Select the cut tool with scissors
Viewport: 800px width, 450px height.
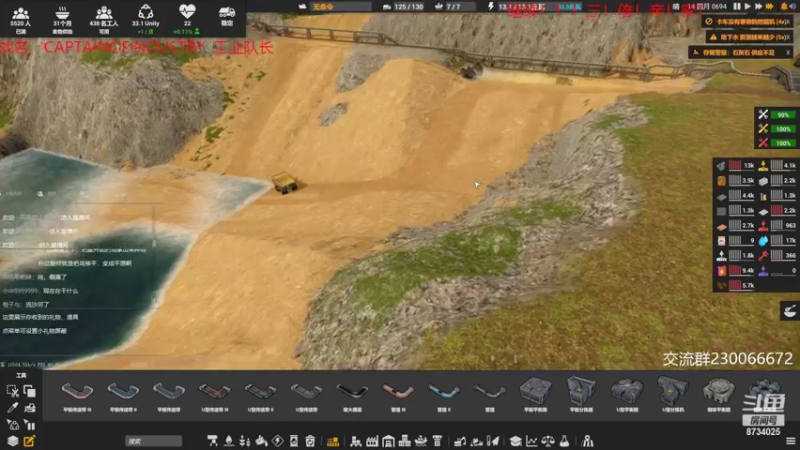[x=13, y=391]
